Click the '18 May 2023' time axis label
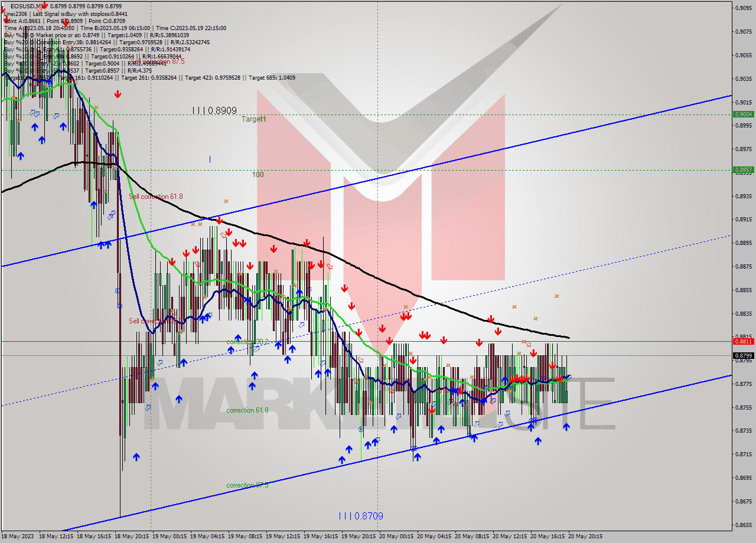This screenshot has width=756, height=543. (17, 537)
